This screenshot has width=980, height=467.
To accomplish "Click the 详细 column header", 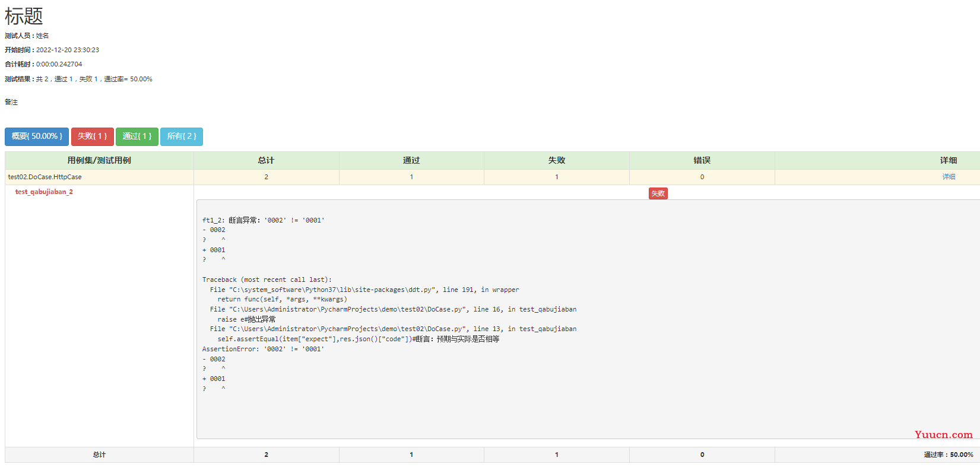I will [948, 160].
